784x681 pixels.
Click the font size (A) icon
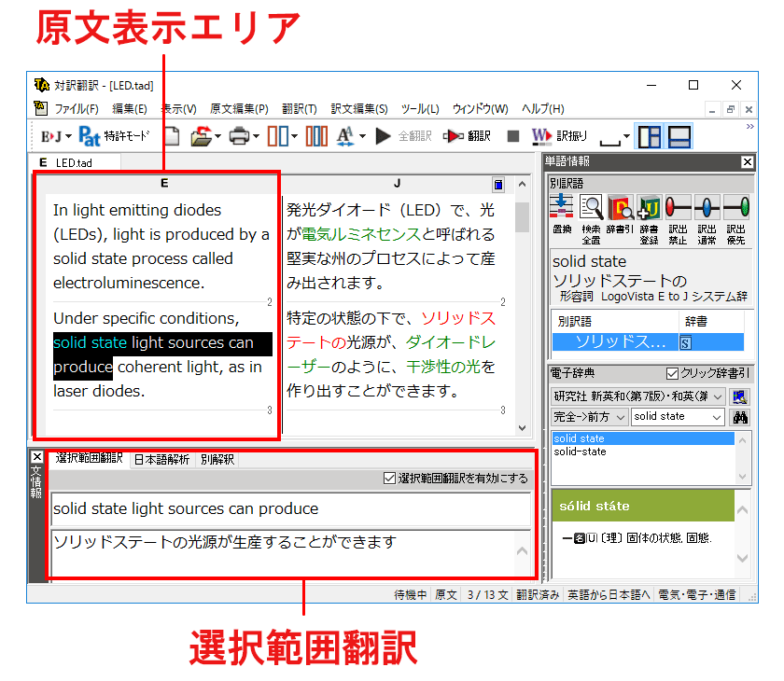346,136
